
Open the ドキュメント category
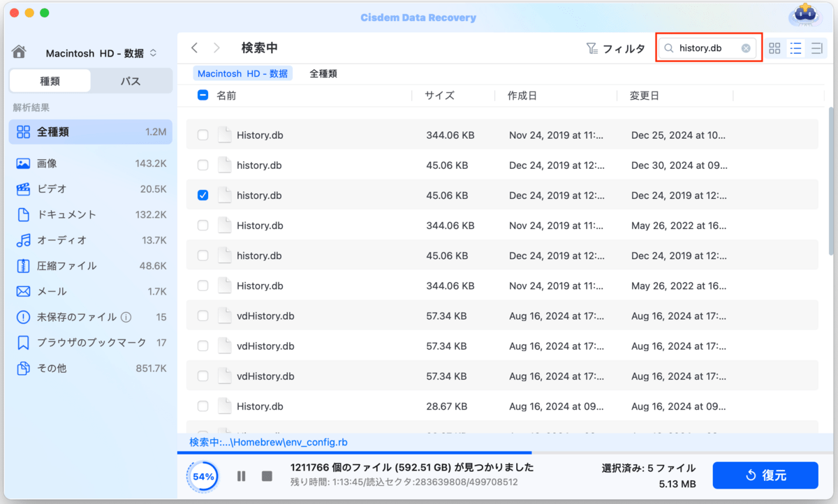90,214
